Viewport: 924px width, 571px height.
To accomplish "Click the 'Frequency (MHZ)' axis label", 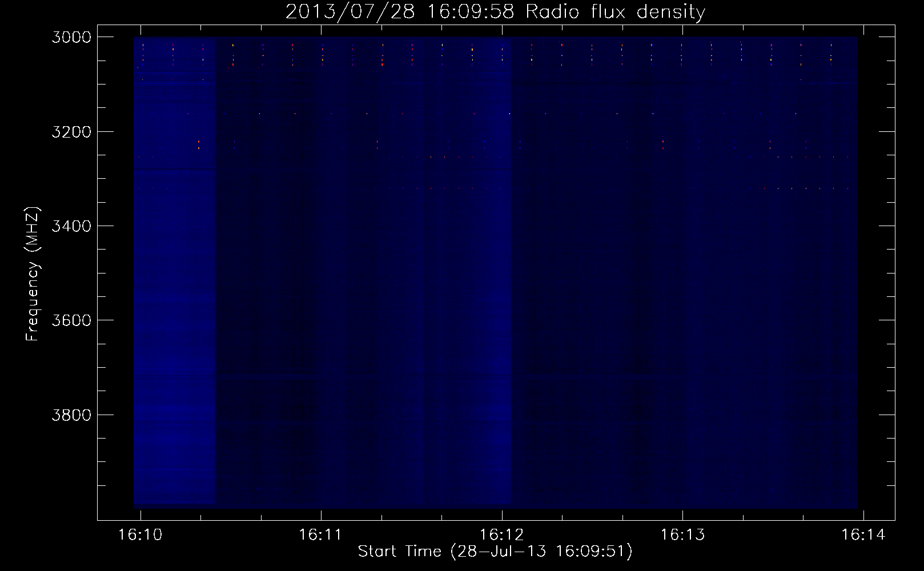I will click(x=33, y=274).
